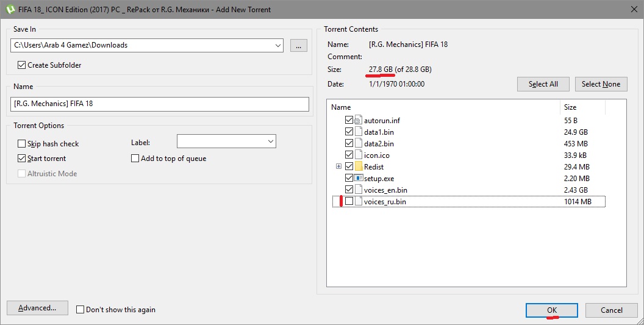Click the 453 MB size value

(x=576, y=144)
